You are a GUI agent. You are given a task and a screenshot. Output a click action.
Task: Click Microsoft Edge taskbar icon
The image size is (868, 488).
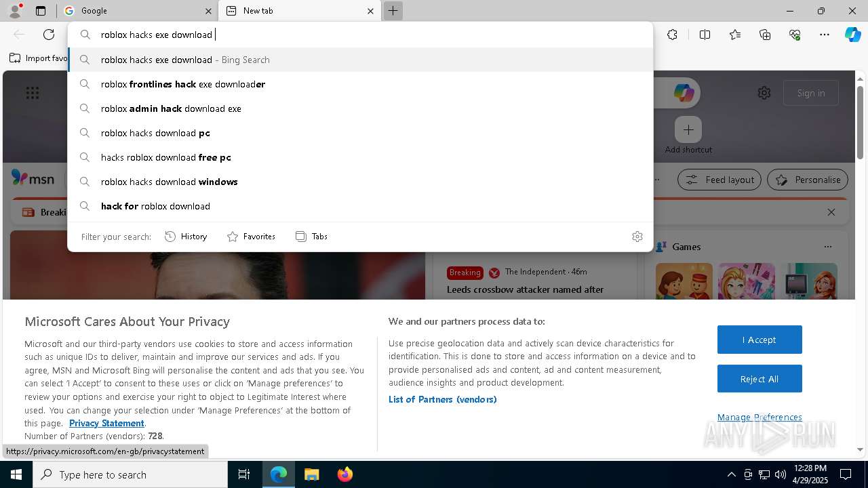point(279,474)
